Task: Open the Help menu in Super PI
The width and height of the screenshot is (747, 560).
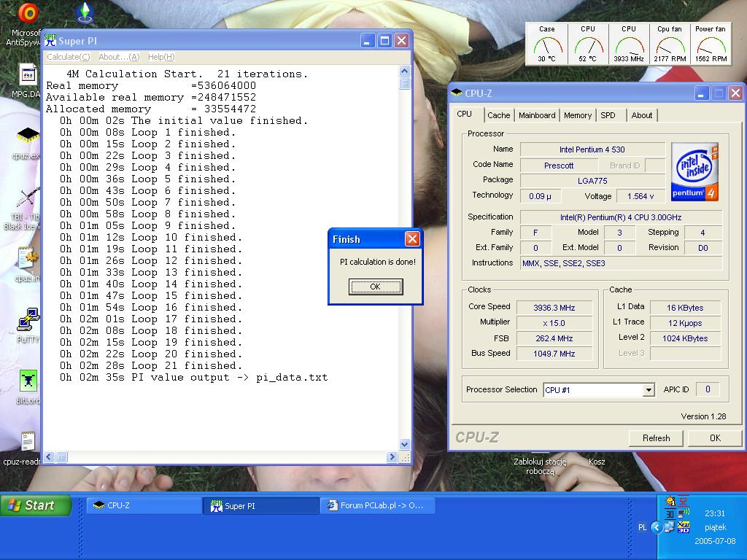Action: 161,57
